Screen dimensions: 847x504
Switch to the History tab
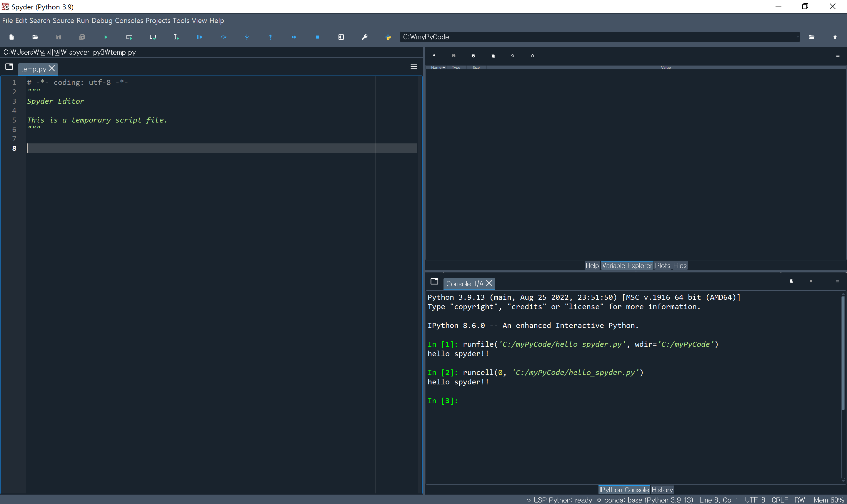click(x=662, y=490)
